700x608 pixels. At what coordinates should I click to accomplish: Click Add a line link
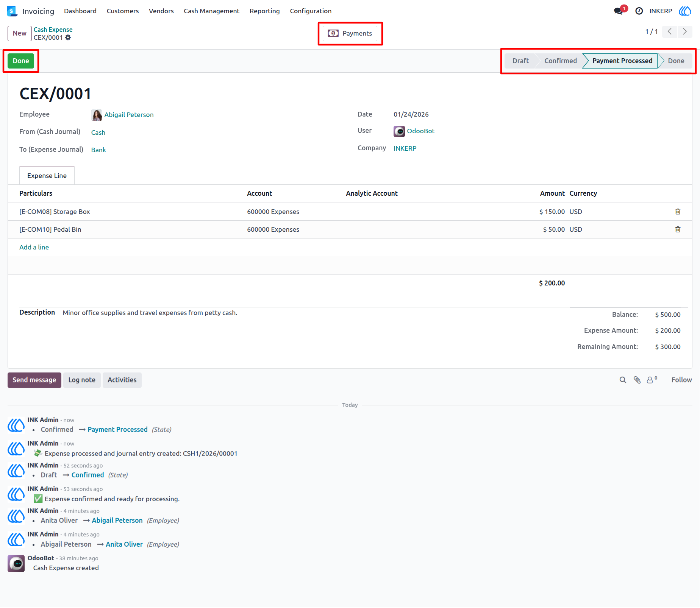pyautogui.click(x=34, y=247)
